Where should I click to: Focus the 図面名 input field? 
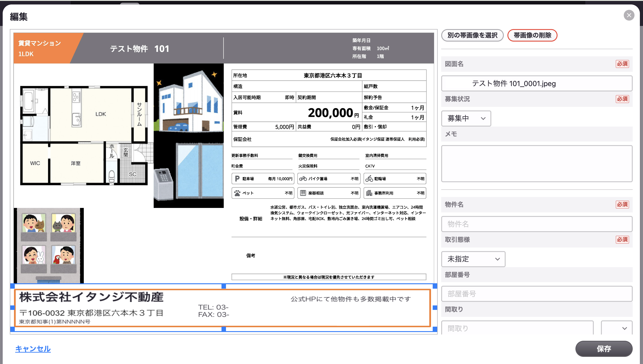[537, 83]
